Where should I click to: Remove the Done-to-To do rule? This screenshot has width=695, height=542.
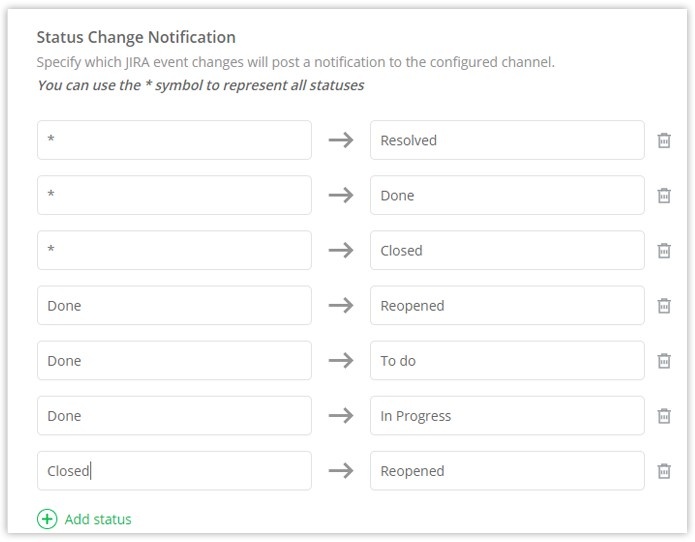[x=664, y=360]
